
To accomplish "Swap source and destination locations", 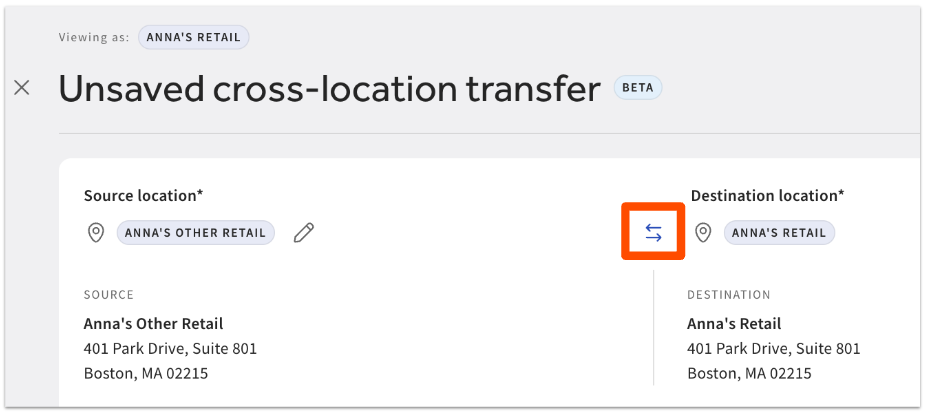I will tap(653, 233).
